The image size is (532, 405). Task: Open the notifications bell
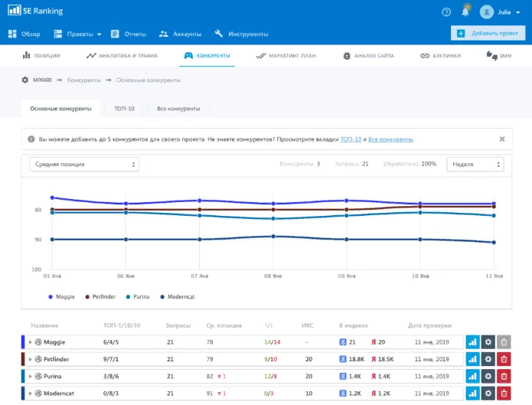pyautogui.click(x=465, y=11)
